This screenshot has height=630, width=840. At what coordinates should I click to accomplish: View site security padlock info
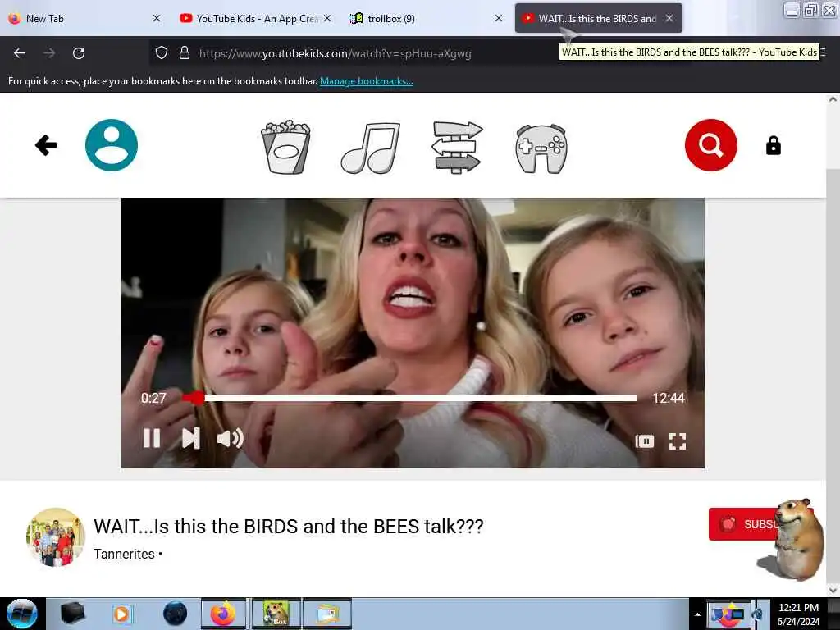pos(185,52)
